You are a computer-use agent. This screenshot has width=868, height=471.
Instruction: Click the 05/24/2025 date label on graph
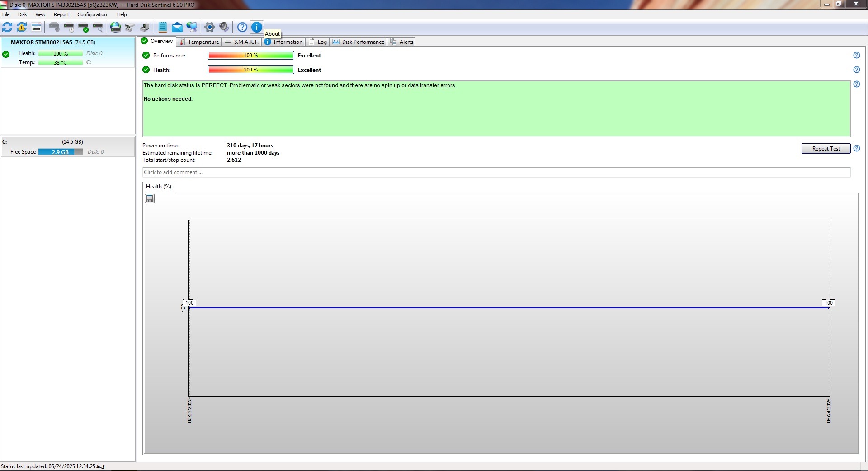pos(829,410)
